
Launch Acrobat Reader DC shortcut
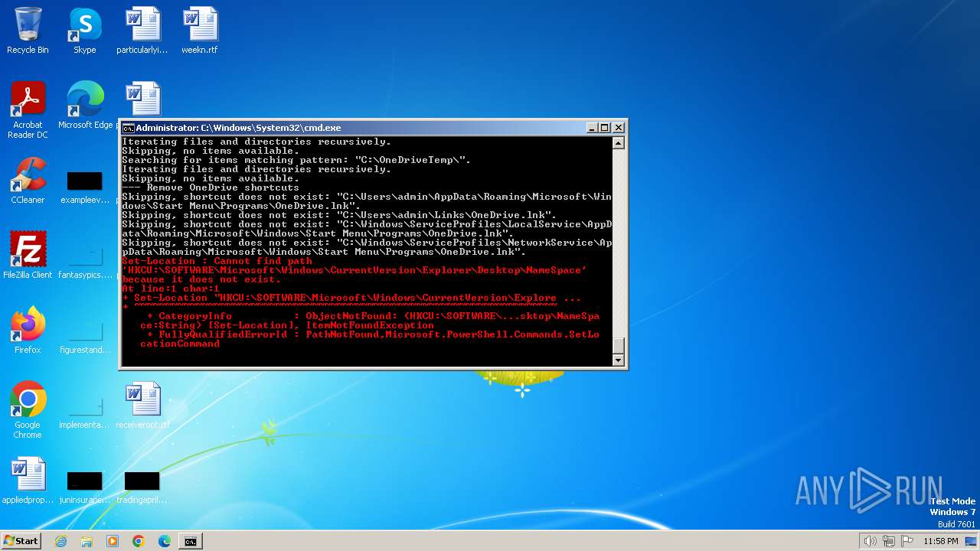coord(28,110)
